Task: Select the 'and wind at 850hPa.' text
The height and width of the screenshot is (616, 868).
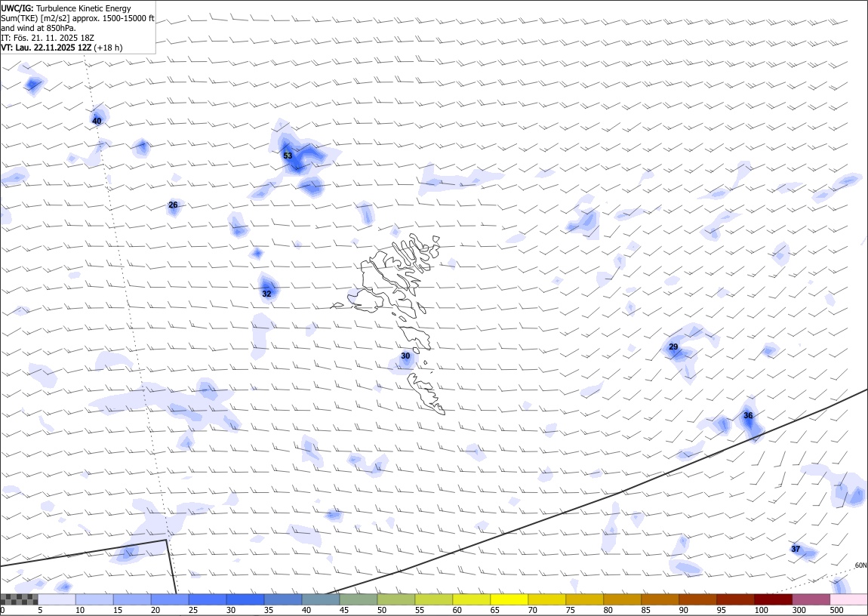Action: (38, 28)
